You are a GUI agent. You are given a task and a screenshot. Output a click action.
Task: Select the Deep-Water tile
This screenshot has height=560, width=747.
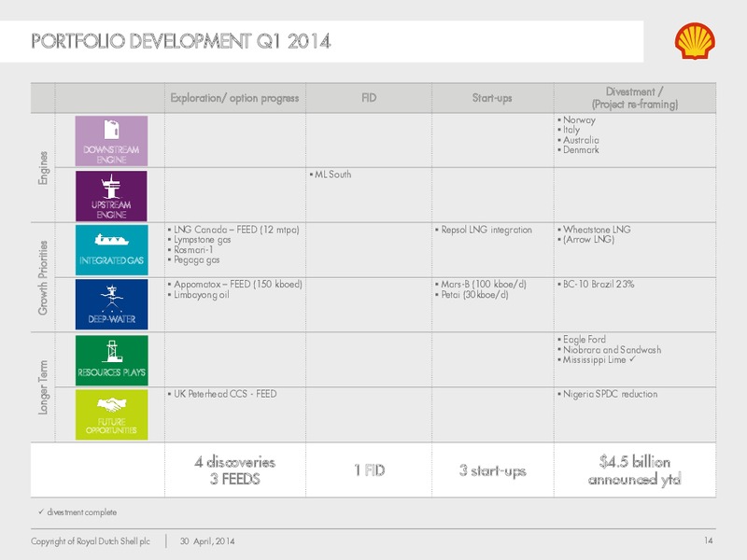(x=111, y=304)
